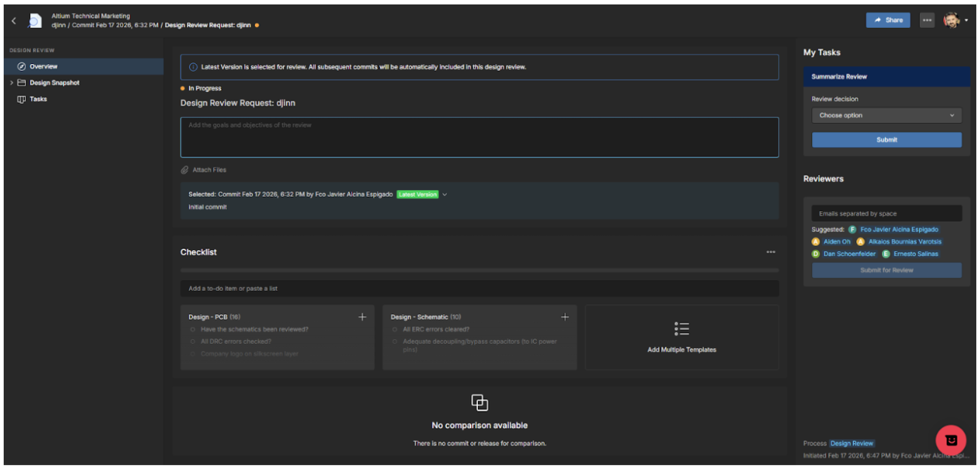Click Add Multiple Templates list icon
Viewport: 980px width, 471px height.
[x=681, y=329]
